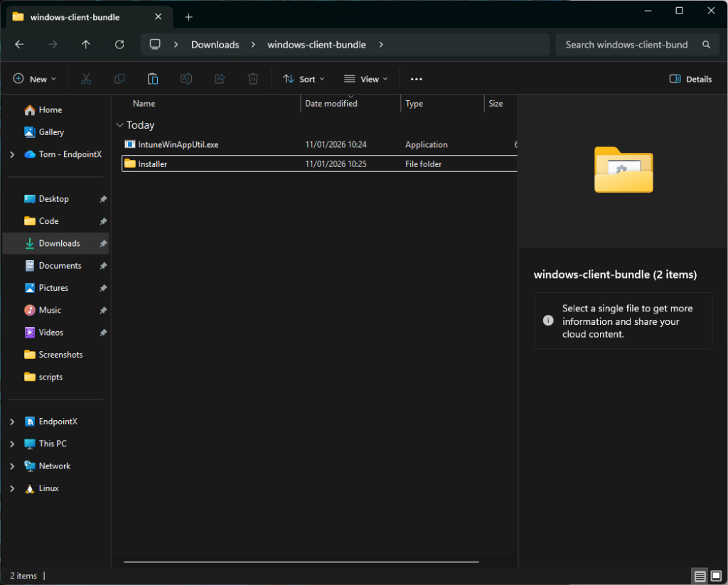Switch to details list view layout
This screenshot has width=728, height=585.
pyautogui.click(x=700, y=576)
